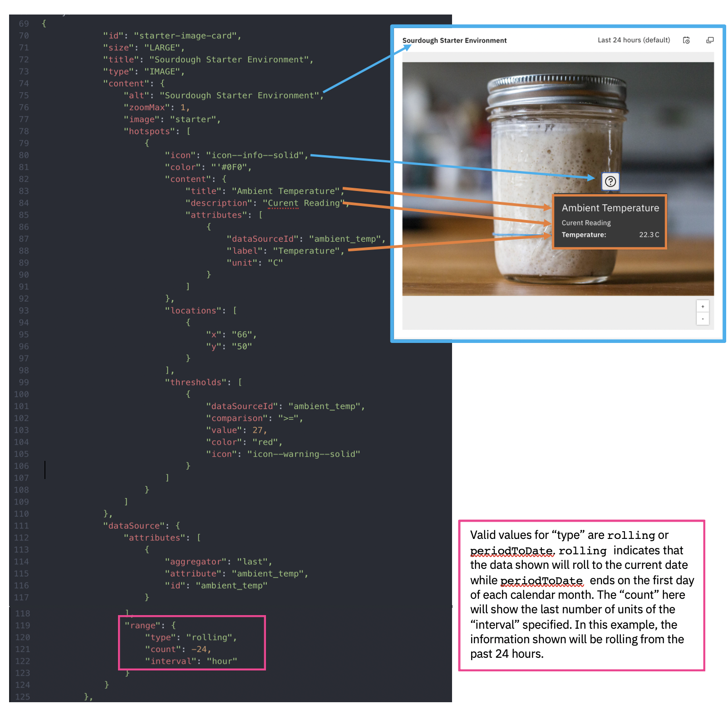Viewport: 728px width, 714px height.
Task: Click the 'Last 24 hours (default)' range label
Action: tap(634, 40)
